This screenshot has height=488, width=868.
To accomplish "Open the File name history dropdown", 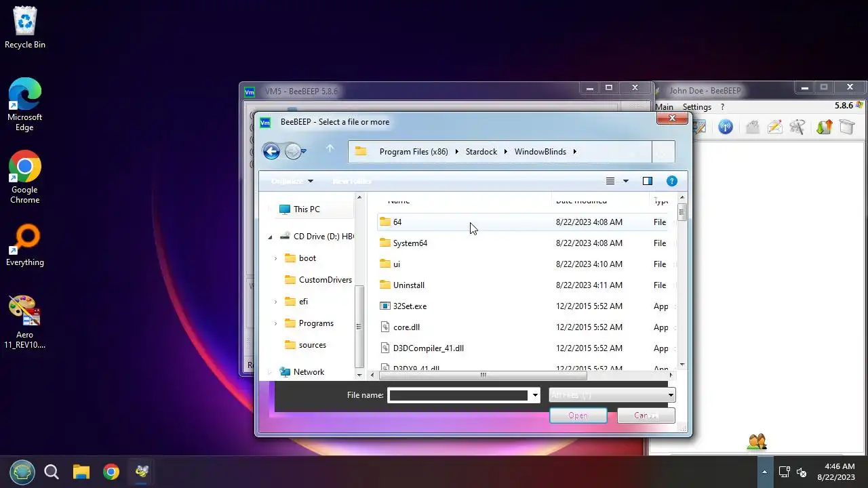I will 535,395.
